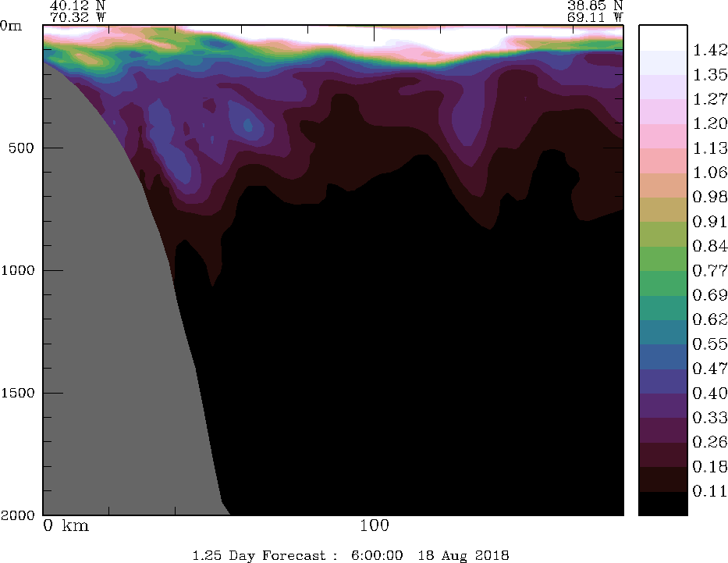Click the 0.77 colorbar label
Screen dimensions: 728x563
[710, 270]
